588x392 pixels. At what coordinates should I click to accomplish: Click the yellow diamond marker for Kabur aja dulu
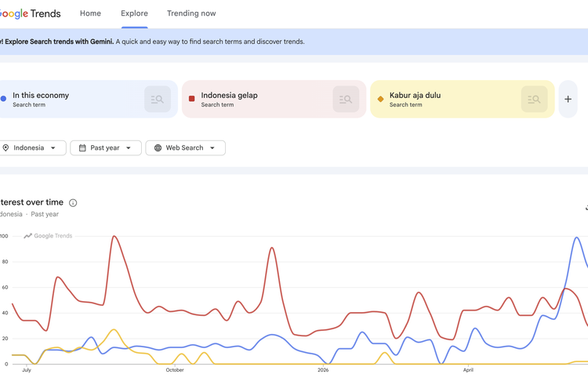tap(380, 99)
